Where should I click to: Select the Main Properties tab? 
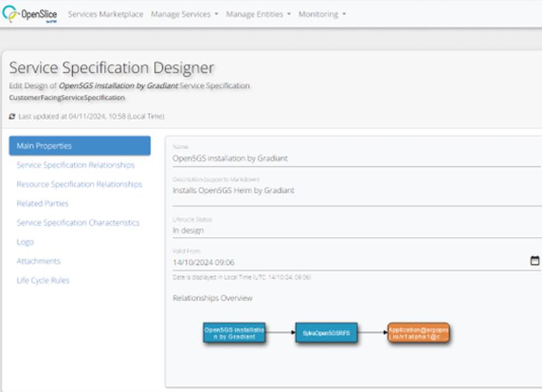coord(80,146)
